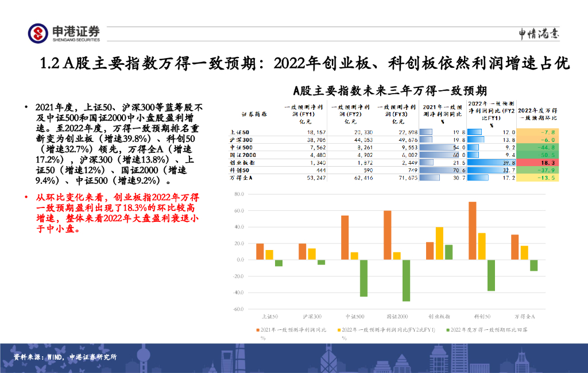Click the 0.0 y-axis label

[241, 260]
